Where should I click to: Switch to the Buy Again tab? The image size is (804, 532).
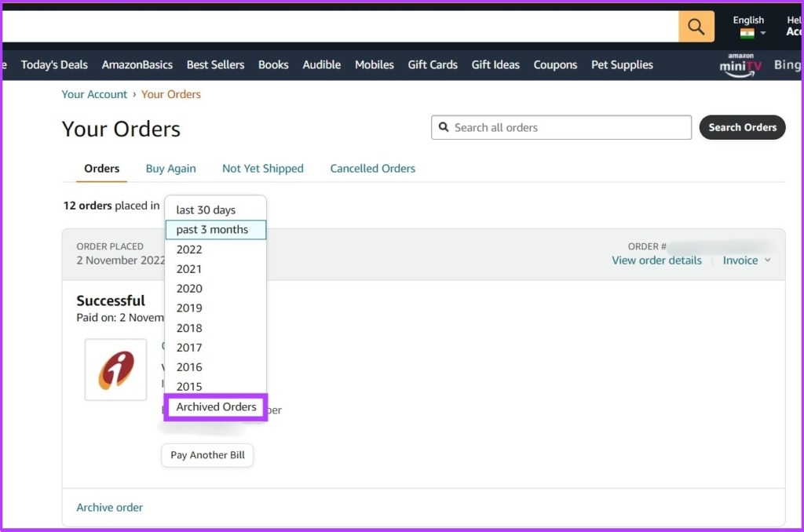coord(170,169)
